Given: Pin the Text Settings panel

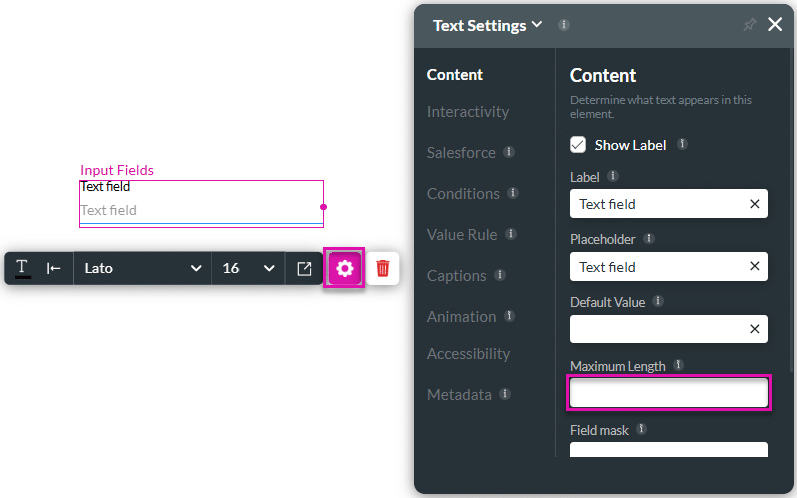Looking at the screenshot, I should (x=750, y=25).
